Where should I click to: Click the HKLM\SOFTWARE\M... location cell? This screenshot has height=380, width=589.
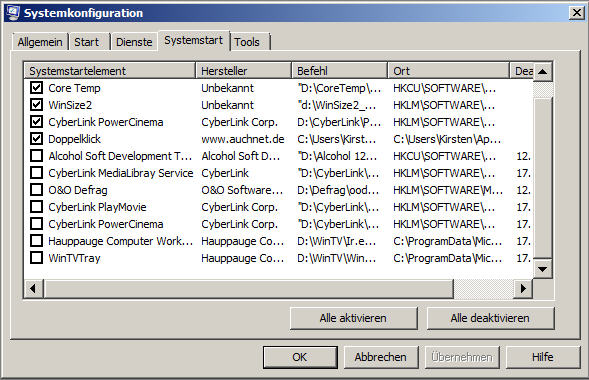(448, 190)
